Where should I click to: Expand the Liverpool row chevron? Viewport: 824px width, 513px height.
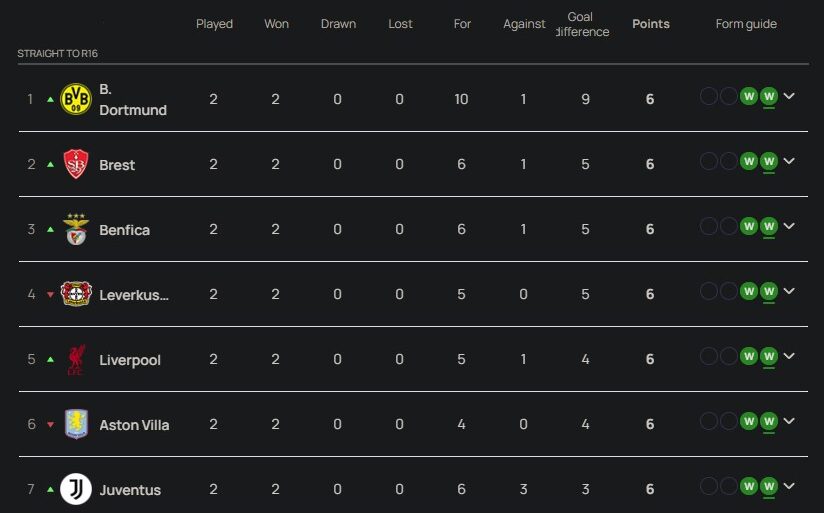point(789,357)
